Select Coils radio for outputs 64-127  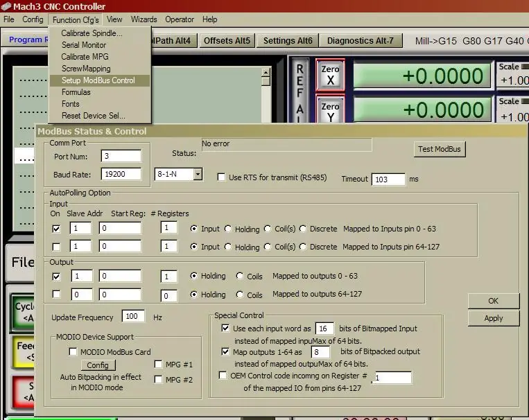[x=239, y=295]
